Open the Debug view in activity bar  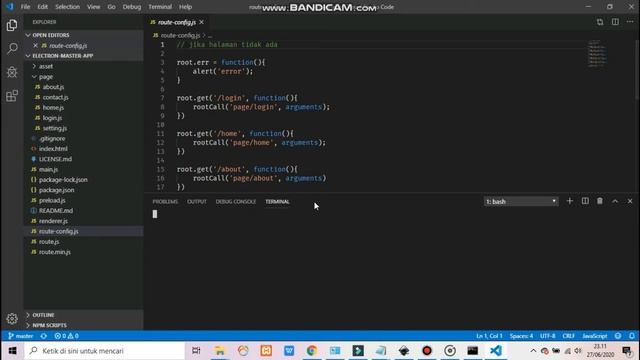pyautogui.click(x=12, y=72)
